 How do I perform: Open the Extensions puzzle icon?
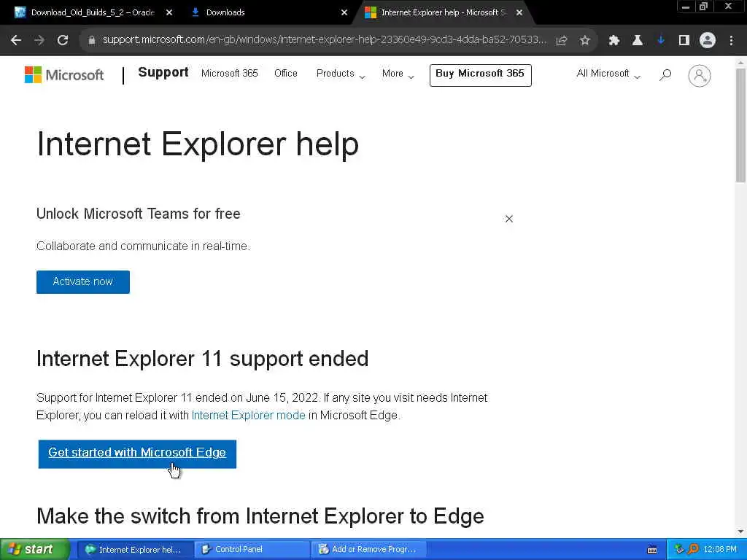[614, 41]
